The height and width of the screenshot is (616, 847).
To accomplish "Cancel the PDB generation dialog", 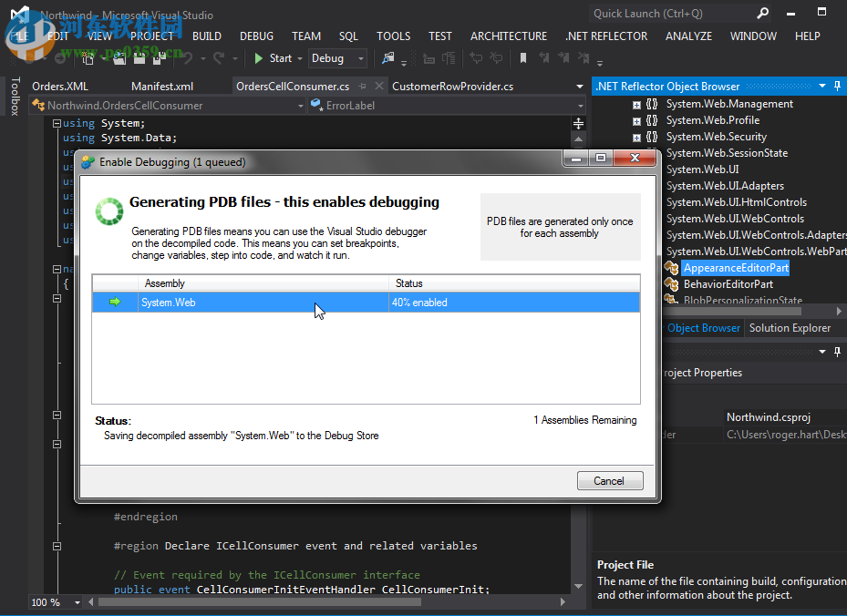I will 609,480.
